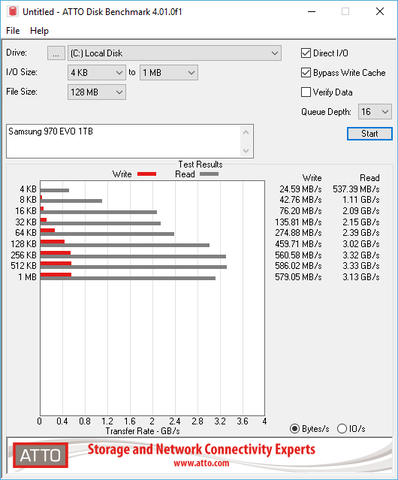This screenshot has width=398, height=480.
Task: Click the 24.59 MB/s write value
Action: (x=300, y=189)
